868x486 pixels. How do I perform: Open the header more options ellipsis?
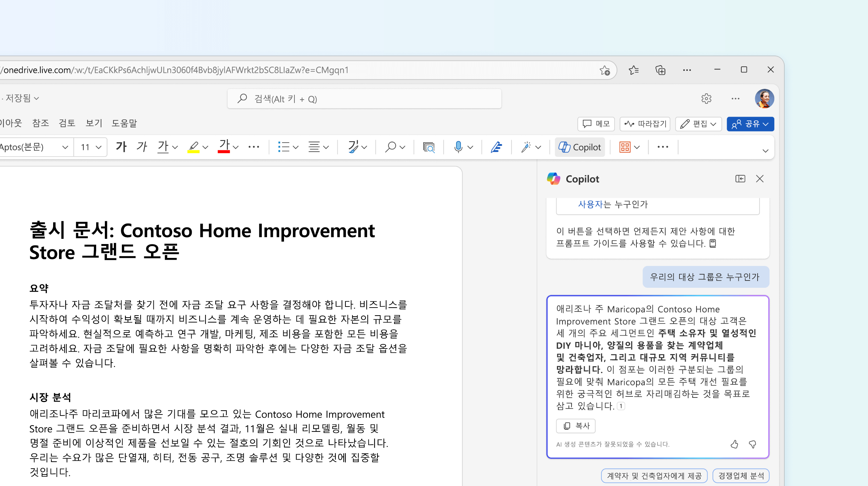[735, 99]
